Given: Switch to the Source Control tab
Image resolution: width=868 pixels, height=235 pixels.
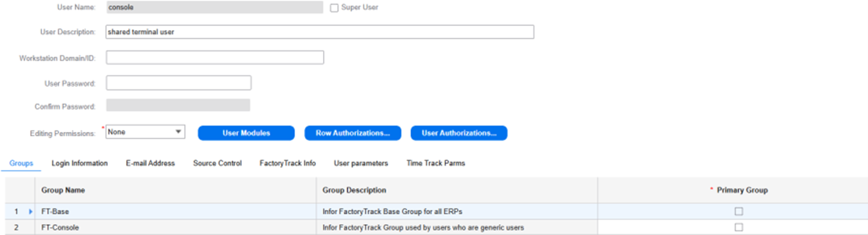Looking at the screenshot, I should pos(217,163).
